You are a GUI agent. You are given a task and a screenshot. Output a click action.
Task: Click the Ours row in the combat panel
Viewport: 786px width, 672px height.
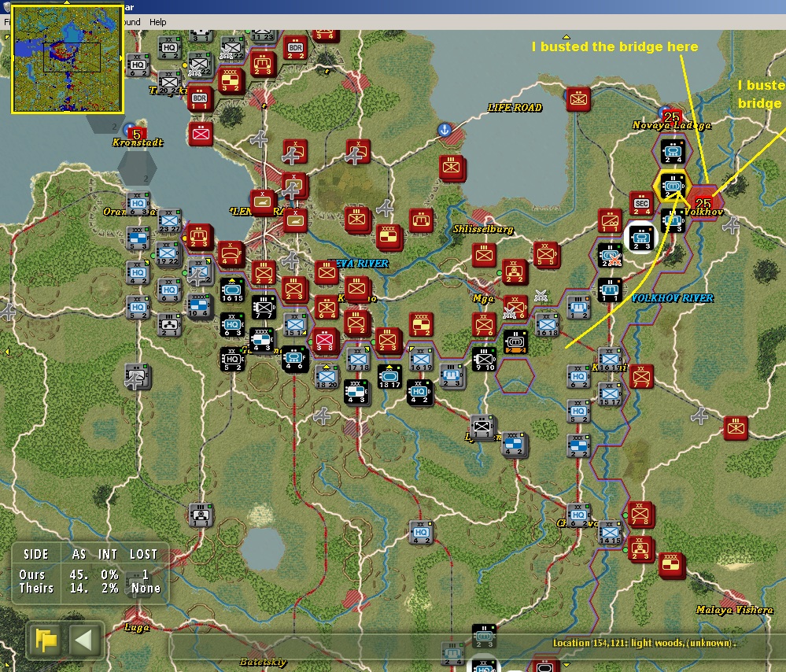[x=90, y=574]
